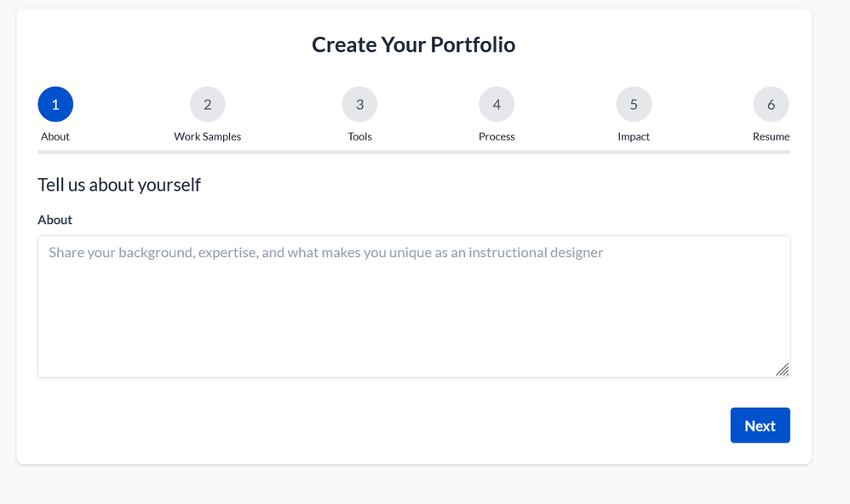Select the Process step label
Screen dimensions: 850x504
point(497,136)
